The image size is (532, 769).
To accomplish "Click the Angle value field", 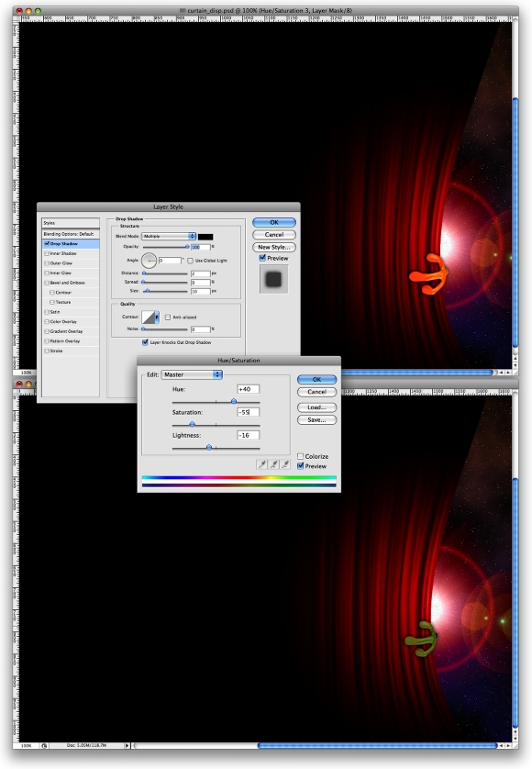I will click(170, 261).
